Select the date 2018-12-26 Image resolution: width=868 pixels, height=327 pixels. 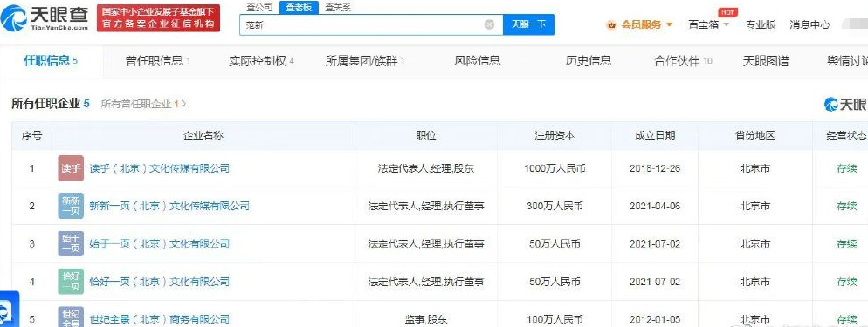pyautogui.click(x=655, y=168)
